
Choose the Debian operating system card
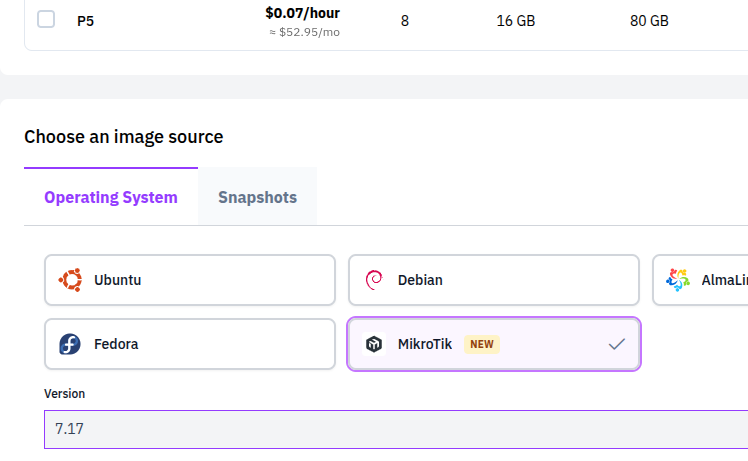(494, 280)
